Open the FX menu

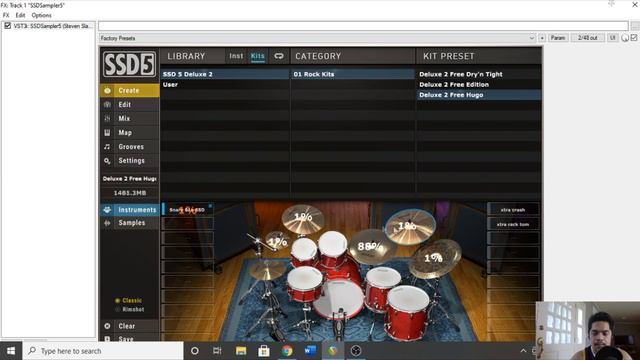[6, 15]
